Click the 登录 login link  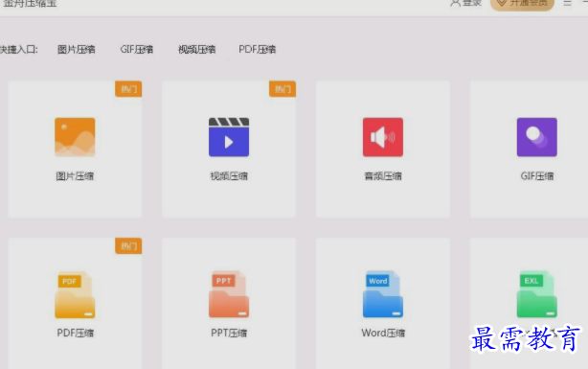pyautogui.click(x=472, y=3)
